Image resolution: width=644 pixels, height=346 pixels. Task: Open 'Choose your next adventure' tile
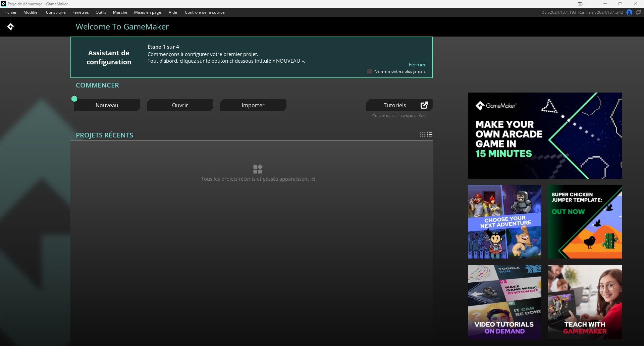(504, 222)
